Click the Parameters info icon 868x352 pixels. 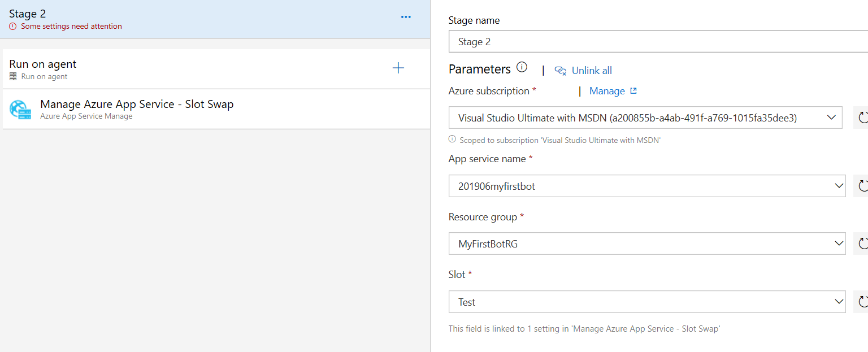pos(522,68)
